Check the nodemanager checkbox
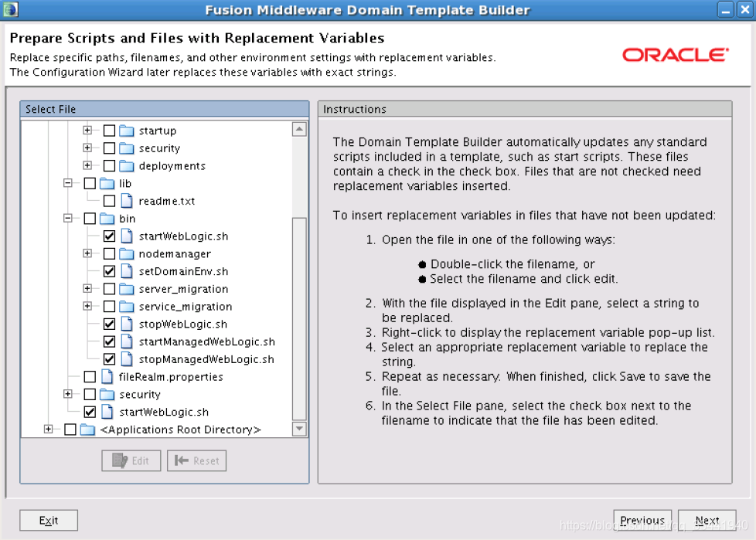The image size is (756, 540). pyautogui.click(x=110, y=254)
